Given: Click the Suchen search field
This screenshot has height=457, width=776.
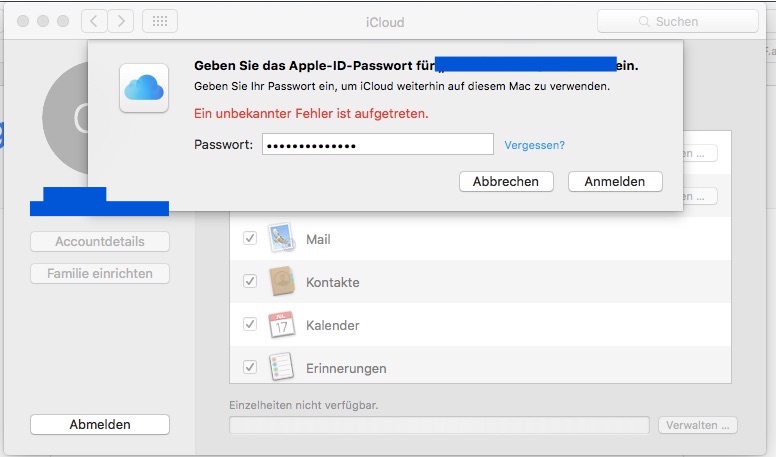Looking at the screenshot, I should [676, 21].
